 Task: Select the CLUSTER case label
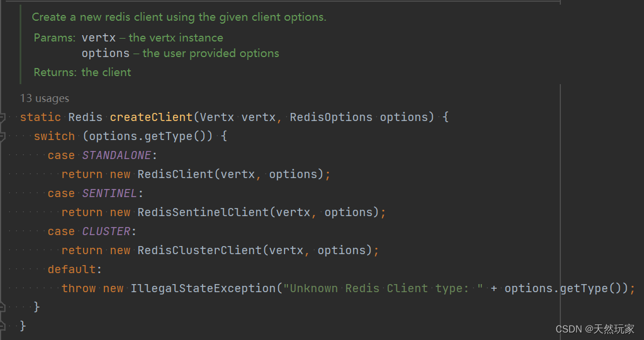[106, 231]
